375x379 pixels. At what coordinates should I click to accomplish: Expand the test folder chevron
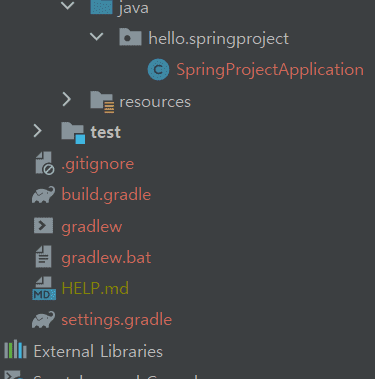coord(38,131)
